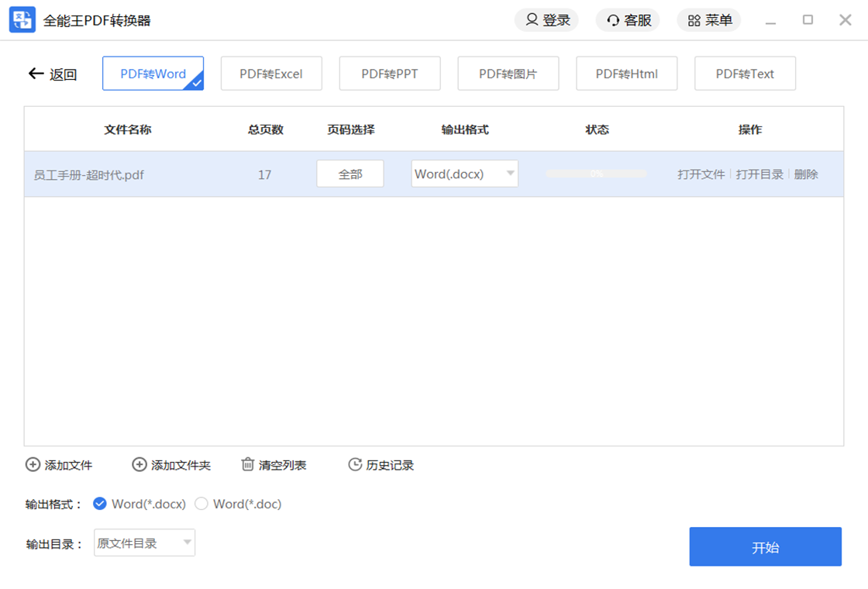This screenshot has height=589, width=868.
Task: Click the 添加文件夹 plus icon
Action: 139,465
